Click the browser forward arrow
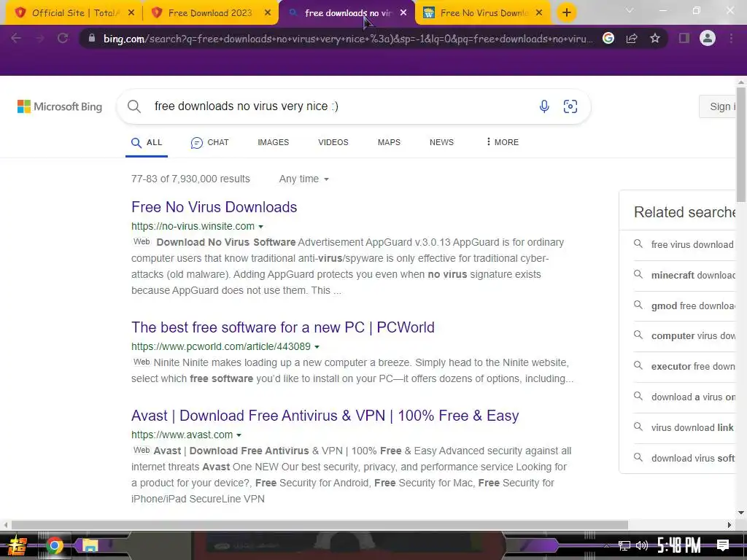Screen dimensions: 747x560 39,38
